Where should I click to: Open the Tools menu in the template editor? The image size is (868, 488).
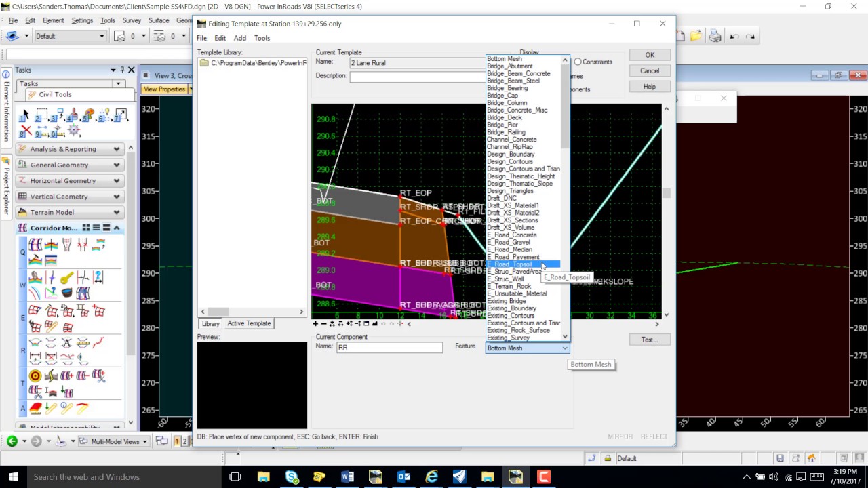[x=262, y=38]
